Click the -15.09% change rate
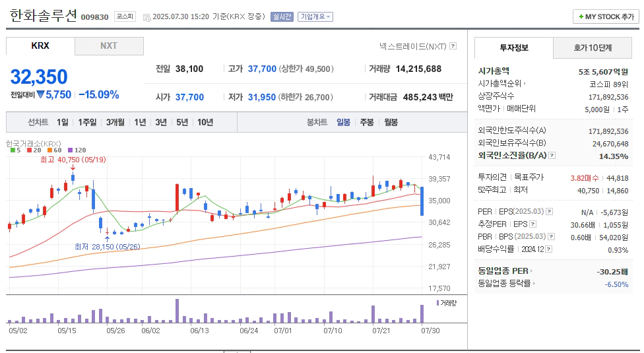Image resolution: width=644 pixels, height=353 pixels. click(x=98, y=95)
